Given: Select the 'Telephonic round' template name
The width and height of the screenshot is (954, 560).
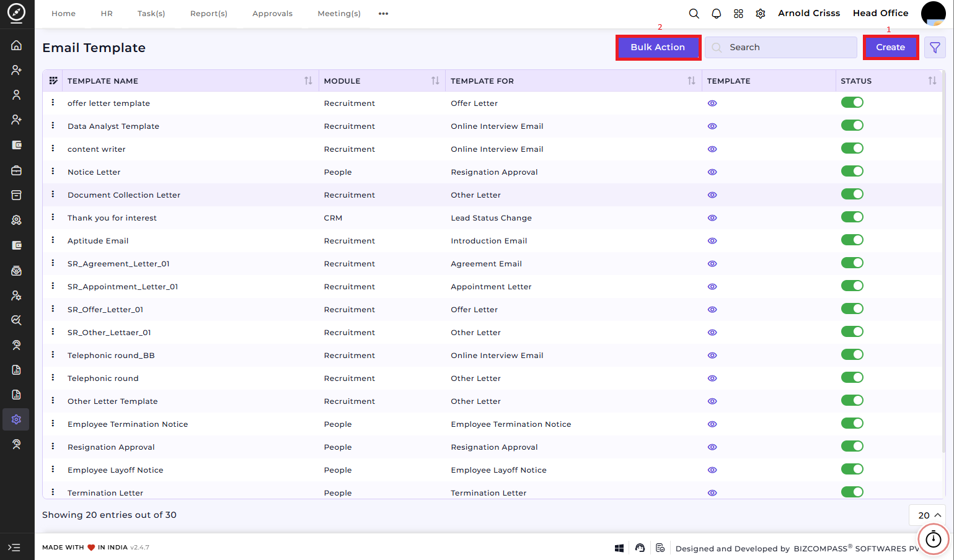Looking at the screenshot, I should tap(103, 378).
